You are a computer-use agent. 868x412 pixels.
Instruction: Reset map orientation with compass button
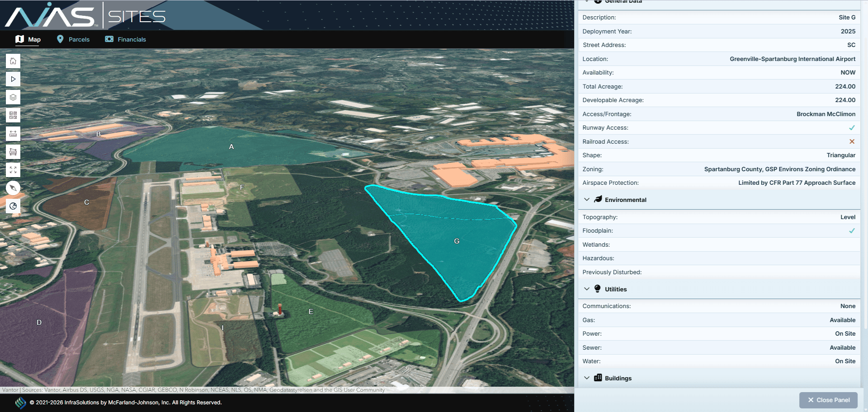pos(13,188)
